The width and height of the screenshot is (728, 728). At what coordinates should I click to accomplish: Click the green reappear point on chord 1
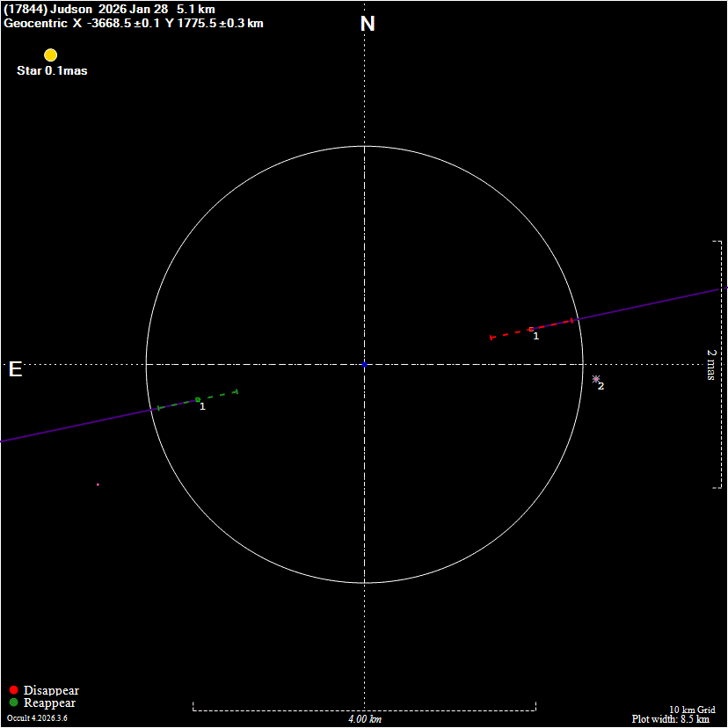(198, 400)
